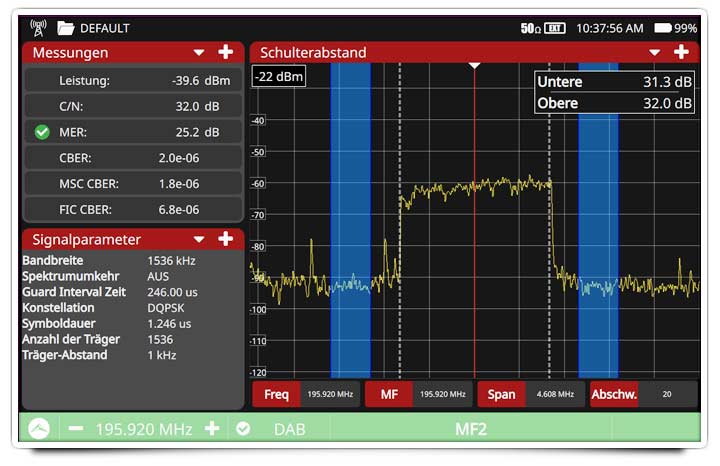Select the FIC CBER measurement row
Image resolution: width=720 pixels, height=466 pixels.
pos(133,209)
